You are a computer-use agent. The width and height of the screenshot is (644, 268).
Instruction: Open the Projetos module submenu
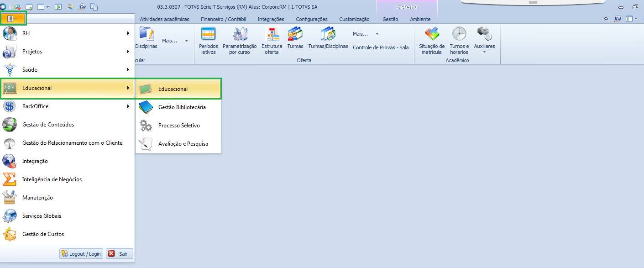point(68,52)
